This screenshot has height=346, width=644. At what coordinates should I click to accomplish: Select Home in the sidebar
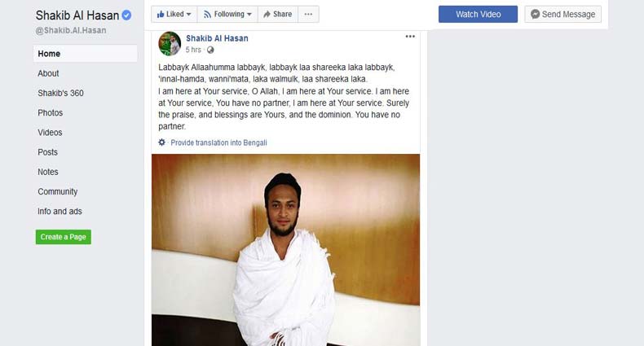[x=86, y=54]
